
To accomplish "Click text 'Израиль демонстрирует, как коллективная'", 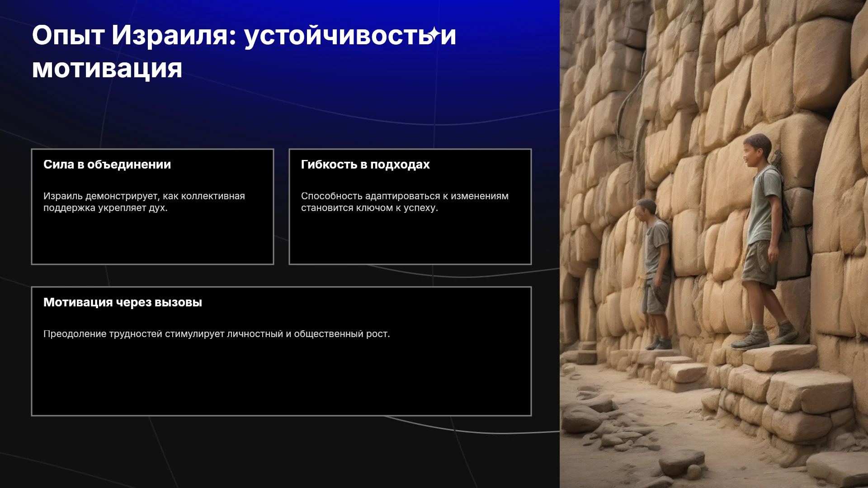I will 144,196.
